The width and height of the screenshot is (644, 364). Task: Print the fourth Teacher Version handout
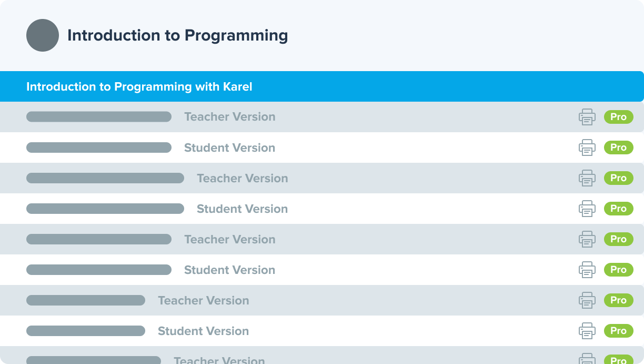click(587, 300)
